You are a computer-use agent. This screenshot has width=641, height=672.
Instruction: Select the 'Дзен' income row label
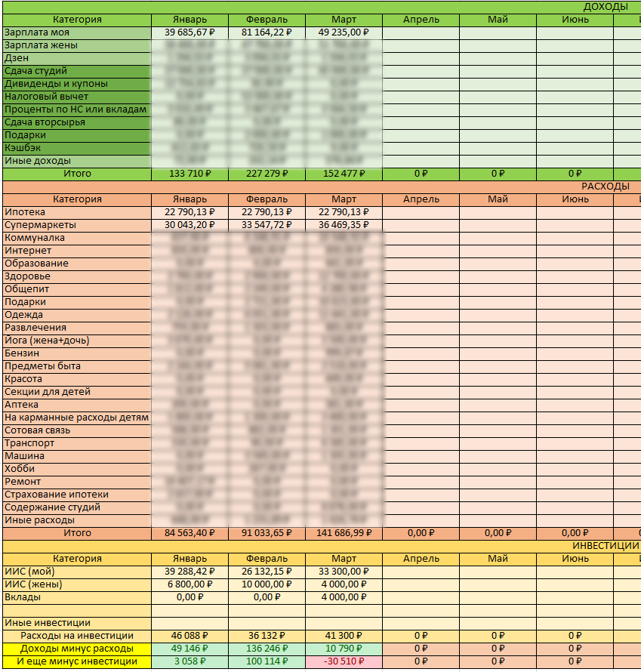(77, 58)
